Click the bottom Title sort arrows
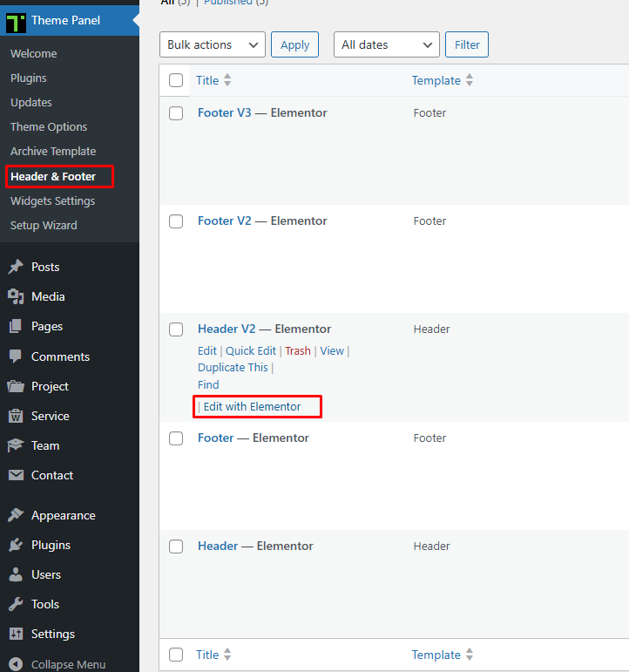Viewport: 629px width, 672px height. pos(227,655)
